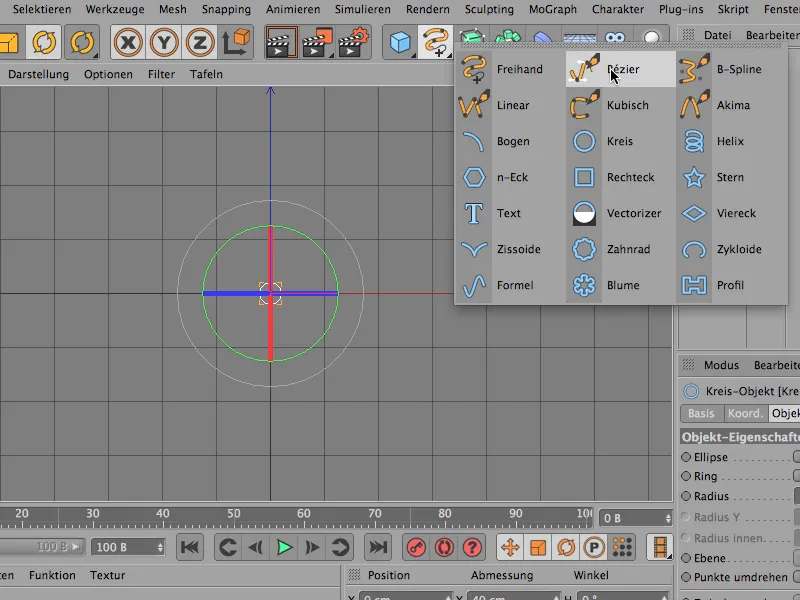Jump to the next keyframe

tap(340, 547)
